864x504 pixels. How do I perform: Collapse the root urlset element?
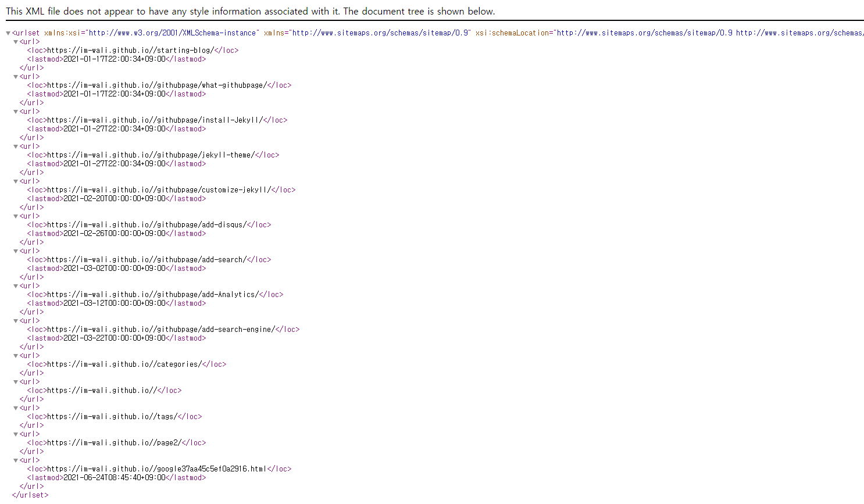click(8, 33)
